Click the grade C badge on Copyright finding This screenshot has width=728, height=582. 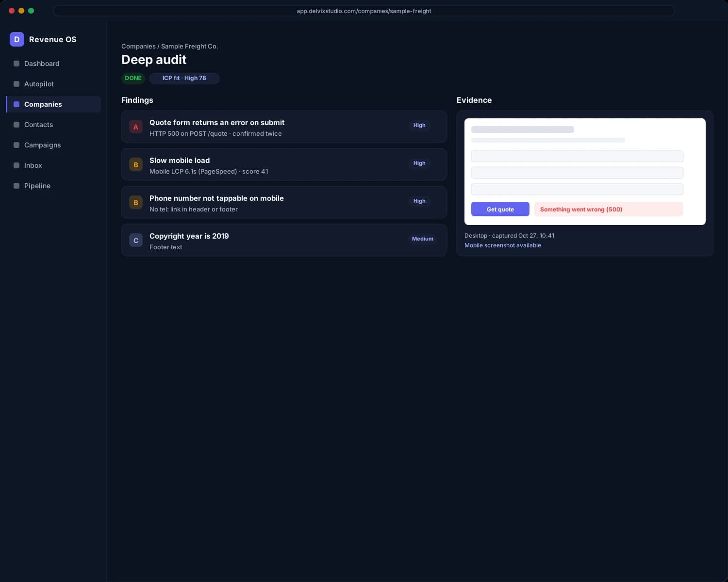click(136, 241)
